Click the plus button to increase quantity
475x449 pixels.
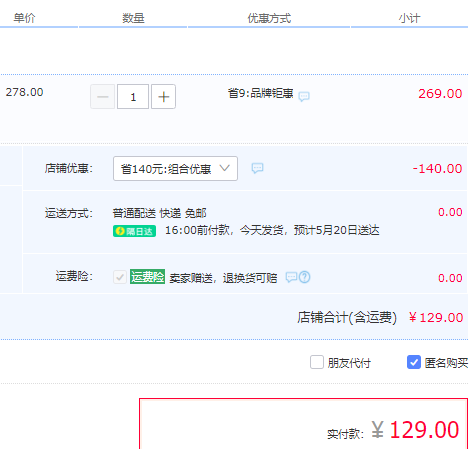[x=163, y=97]
